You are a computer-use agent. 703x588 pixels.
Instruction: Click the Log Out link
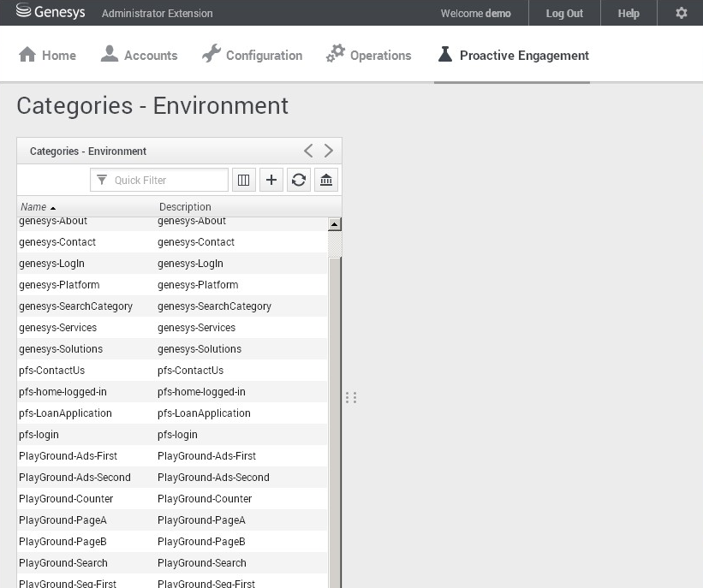click(564, 14)
